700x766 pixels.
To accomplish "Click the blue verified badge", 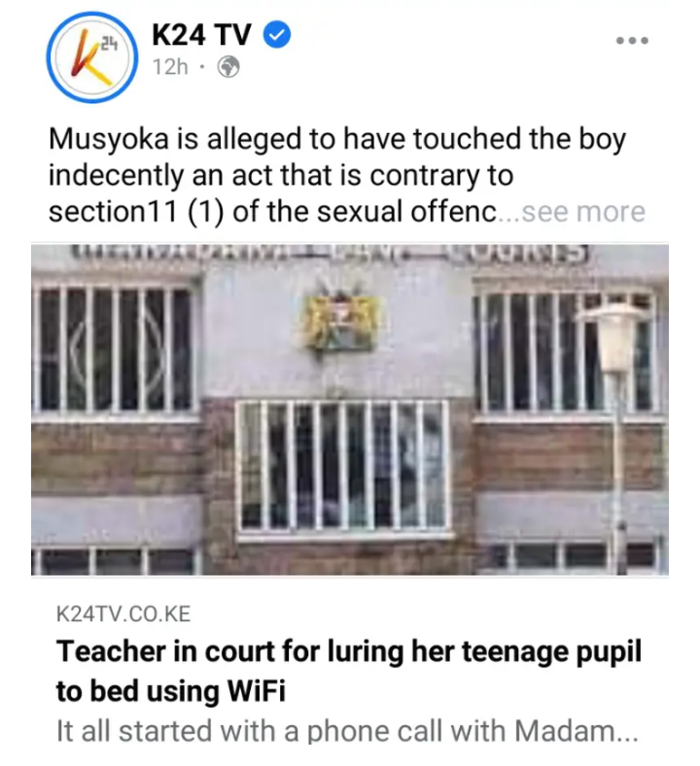I will click(277, 35).
